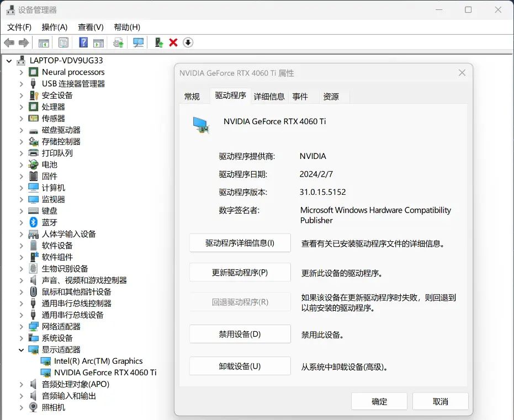Click the mouse icon beside 鼠标和其他指针设备
This screenshot has width=514, height=420.
click(x=34, y=291)
